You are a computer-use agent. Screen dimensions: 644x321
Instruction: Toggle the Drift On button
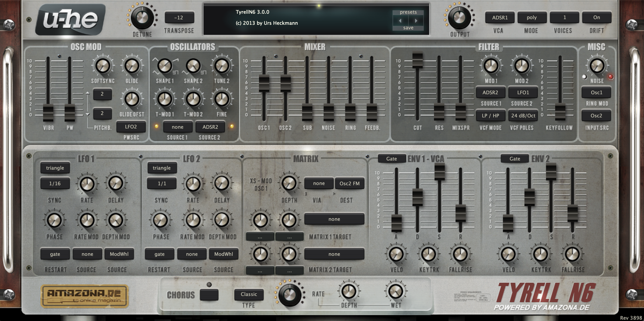click(597, 18)
